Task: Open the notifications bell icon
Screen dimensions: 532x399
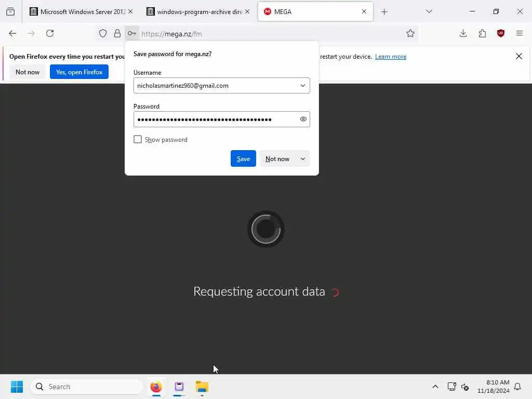Action: click(517, 387)
